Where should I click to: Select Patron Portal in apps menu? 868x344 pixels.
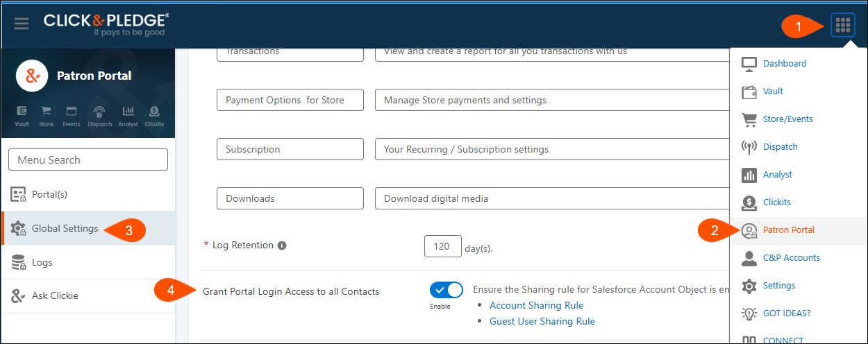click(789, 230)
